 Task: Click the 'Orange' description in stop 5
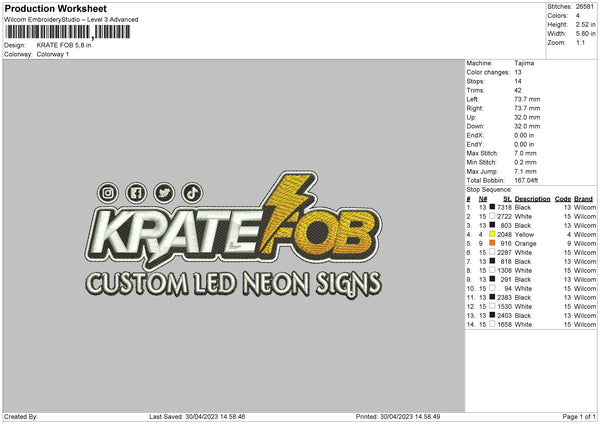(x=525, y=243)
